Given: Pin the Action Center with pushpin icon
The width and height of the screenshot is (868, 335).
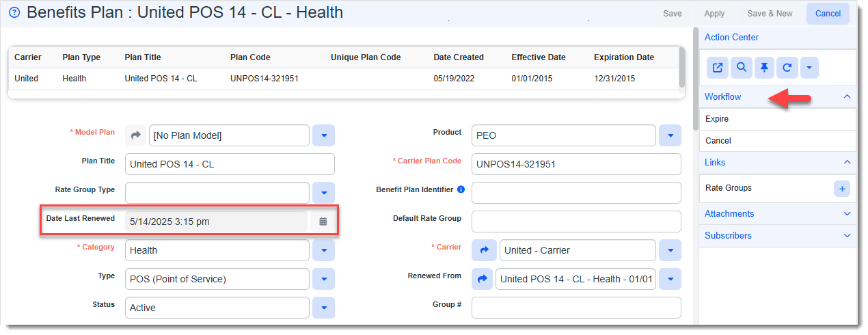Looking at the screenshot, I should 764,68.
